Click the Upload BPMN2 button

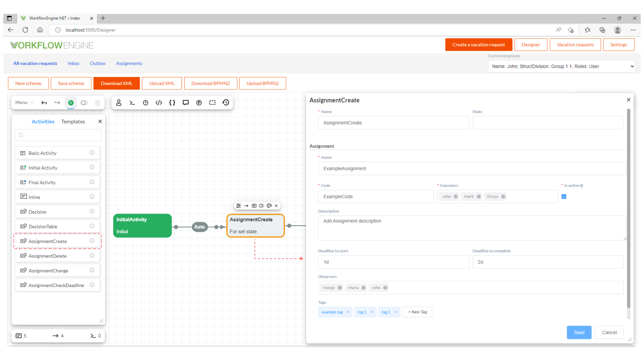pyautogui.click(x=262, y=83)
